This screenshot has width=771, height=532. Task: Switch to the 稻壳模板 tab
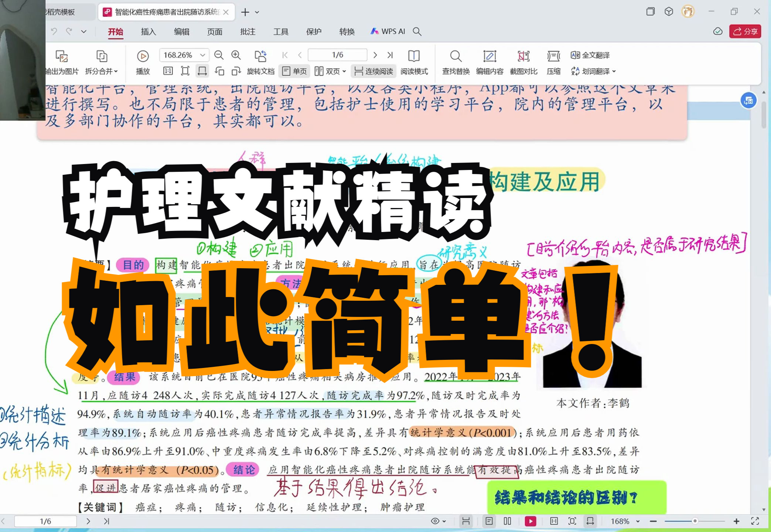coord(61,12)
